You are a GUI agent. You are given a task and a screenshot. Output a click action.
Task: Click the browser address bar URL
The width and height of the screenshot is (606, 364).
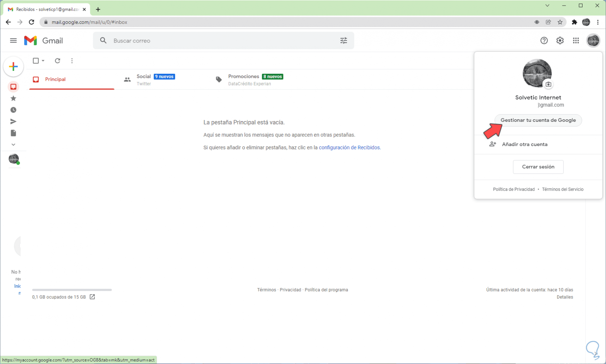click(x=90, y=22)
